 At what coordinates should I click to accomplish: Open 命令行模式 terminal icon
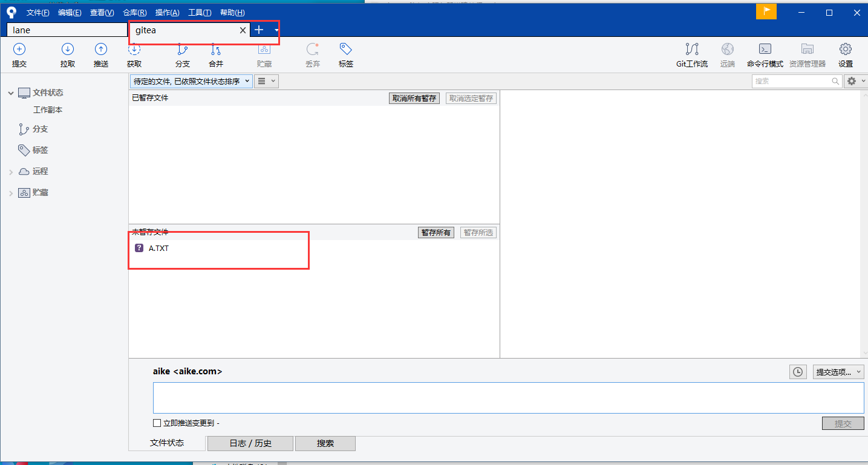point(765,50)
